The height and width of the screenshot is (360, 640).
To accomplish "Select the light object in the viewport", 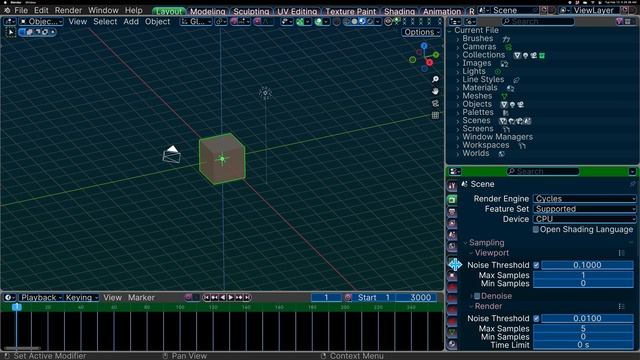I will tap(265, 93).
